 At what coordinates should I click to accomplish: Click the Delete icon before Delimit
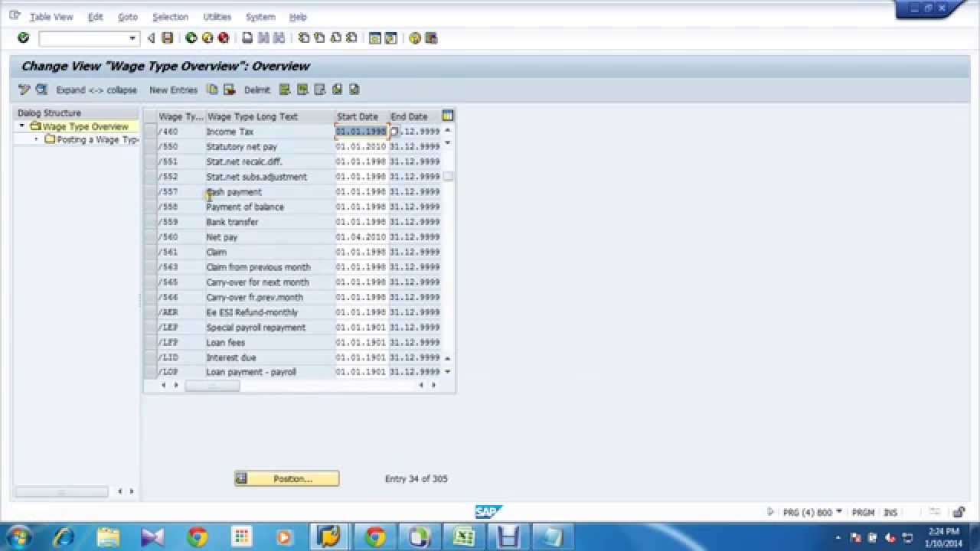[229, 90]
